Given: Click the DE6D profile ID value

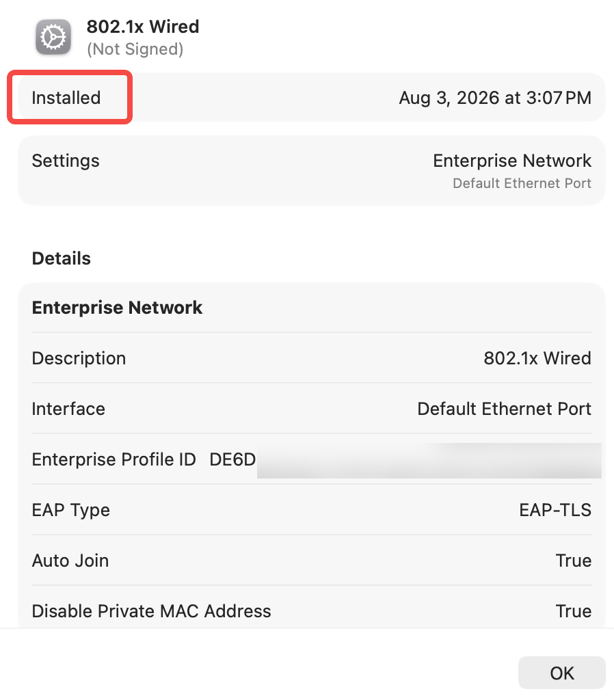Looking at the screenshot, I should coord(232,459).
